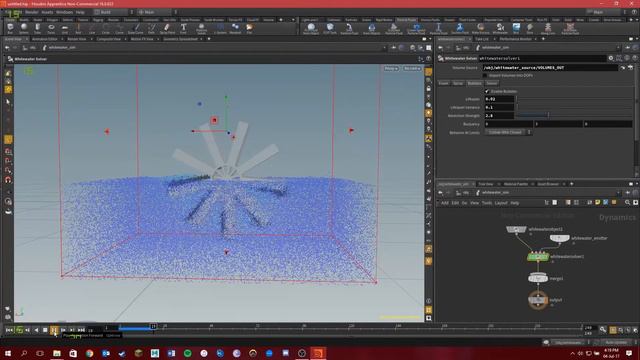Open the Foam parameter tab

pyautogui.click(x=443, y=83)
